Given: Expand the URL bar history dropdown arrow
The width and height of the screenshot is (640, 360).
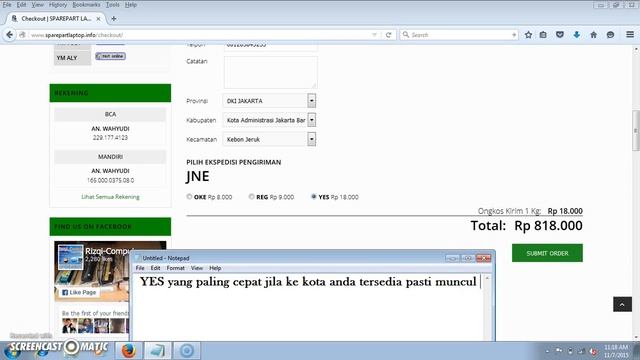Looking at the screenshot, I should (374, 35).
